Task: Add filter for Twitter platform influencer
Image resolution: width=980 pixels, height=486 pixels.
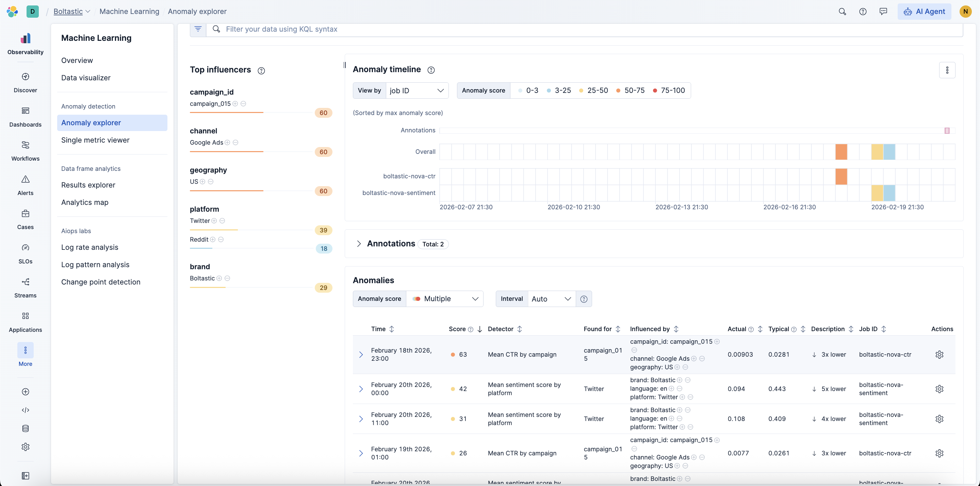Action: pos(214,221)
